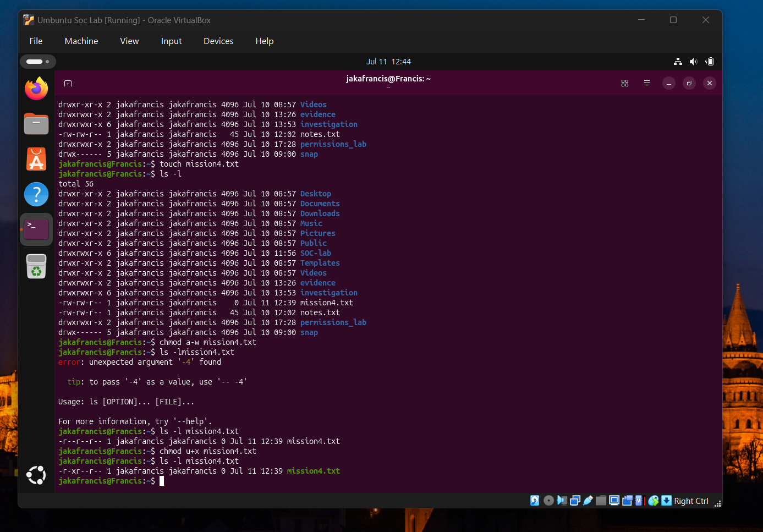Click the Activities workspace indicator pill
This screenshot has width=763, height=532.
coord(37,62)
